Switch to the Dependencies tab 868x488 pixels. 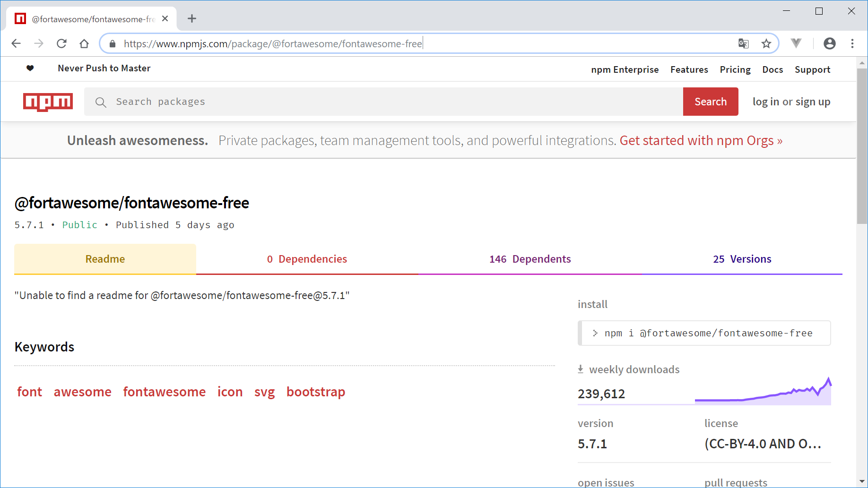(x=307, y=259)
